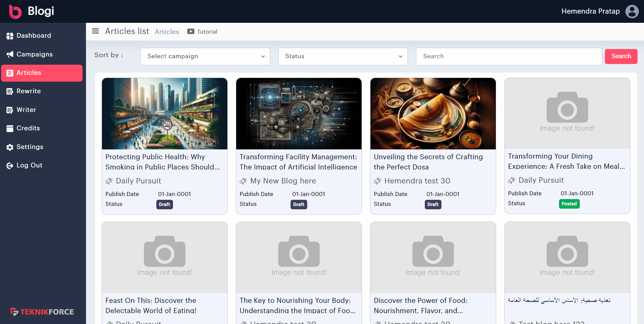Click the Tutorial video play icon
Viewport: 644px width, 324px height.
coord(191,31)
